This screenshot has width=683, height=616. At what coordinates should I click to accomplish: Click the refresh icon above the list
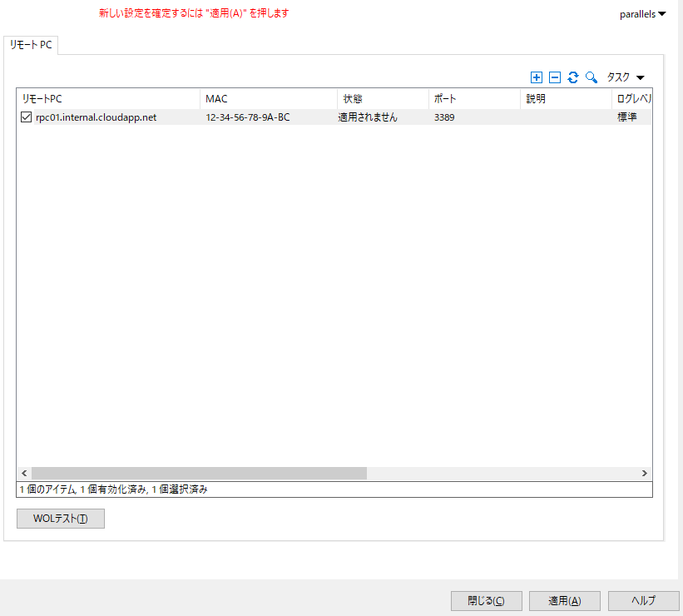coord(573,77)
